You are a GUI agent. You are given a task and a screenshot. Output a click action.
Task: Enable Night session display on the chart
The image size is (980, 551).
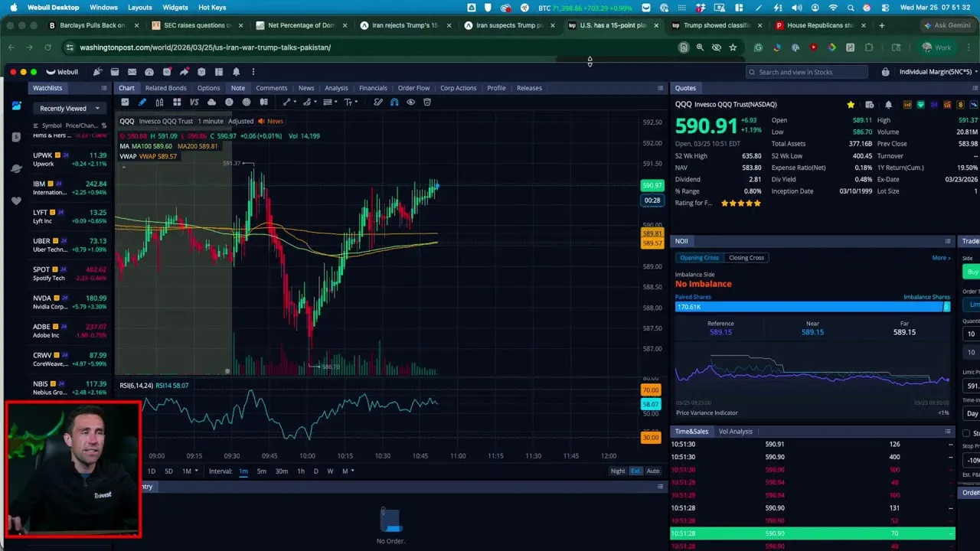click(x=617, y=471)
